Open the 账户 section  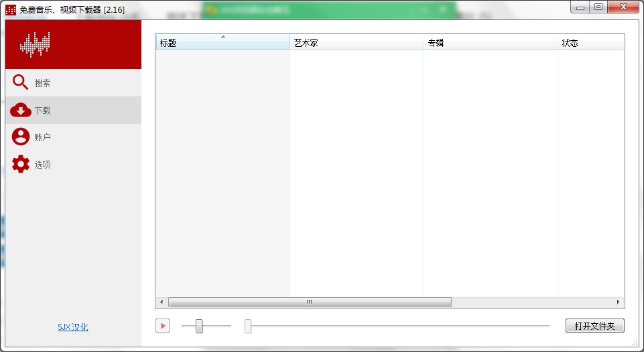(73, 137)
